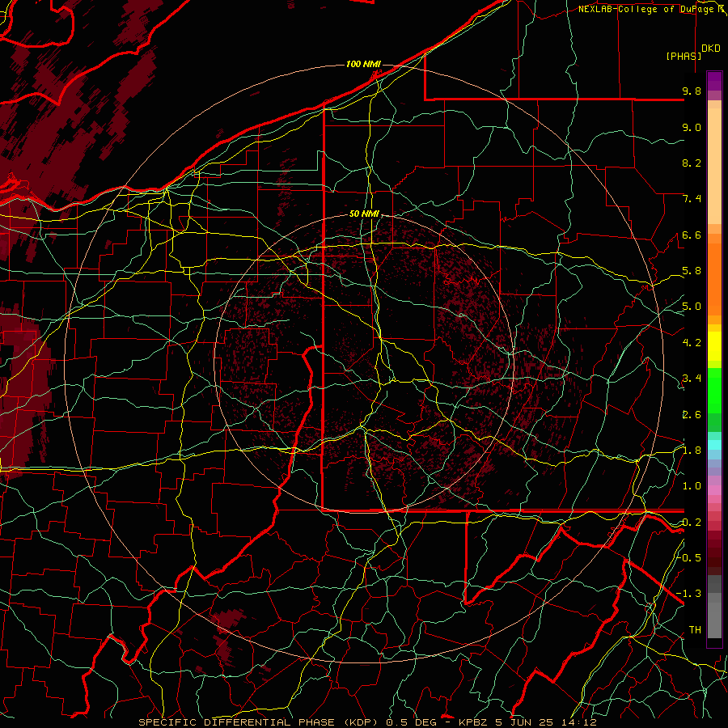
Task: Click the "100 NMI" range ring label
Action: point(363,64)
